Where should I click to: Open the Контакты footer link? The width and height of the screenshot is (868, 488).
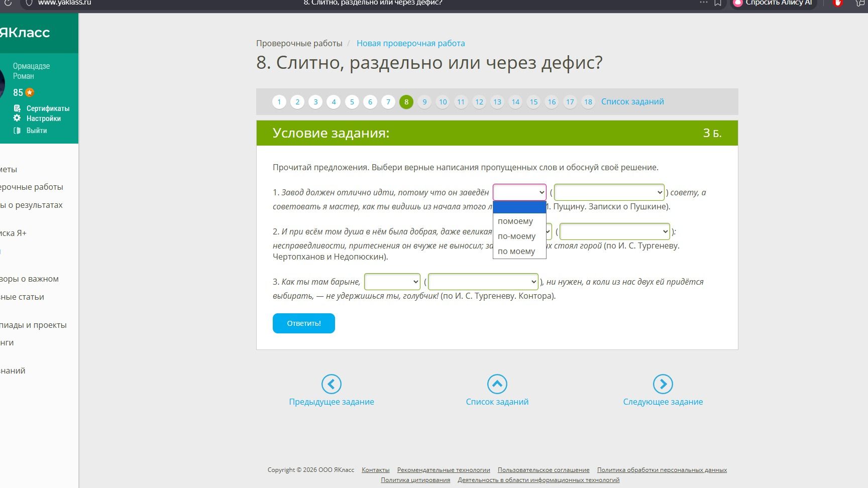(x=376, y=470)
